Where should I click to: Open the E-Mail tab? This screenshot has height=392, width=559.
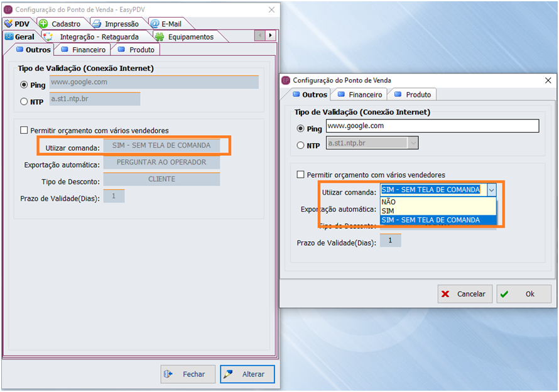(166, 24)
